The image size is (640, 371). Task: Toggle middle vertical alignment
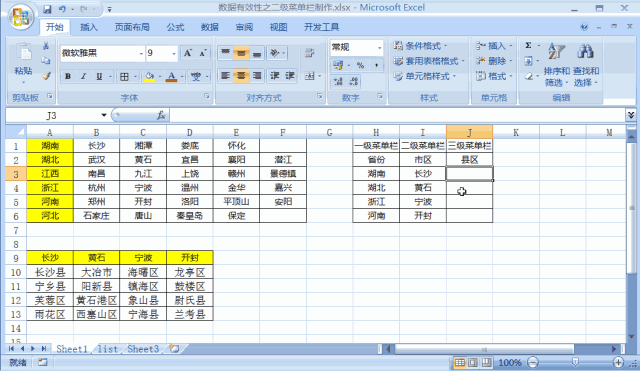[241, 53]
